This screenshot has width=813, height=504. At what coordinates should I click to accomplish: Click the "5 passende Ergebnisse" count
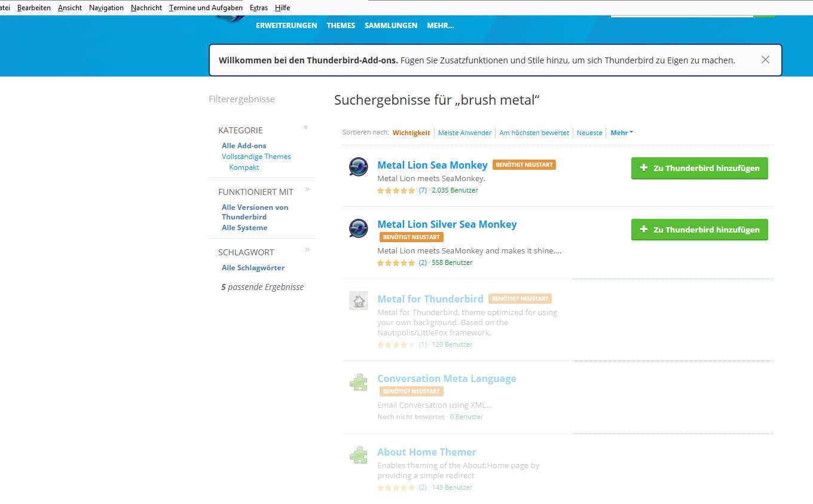pyautogui.click(x=262, y=287)
